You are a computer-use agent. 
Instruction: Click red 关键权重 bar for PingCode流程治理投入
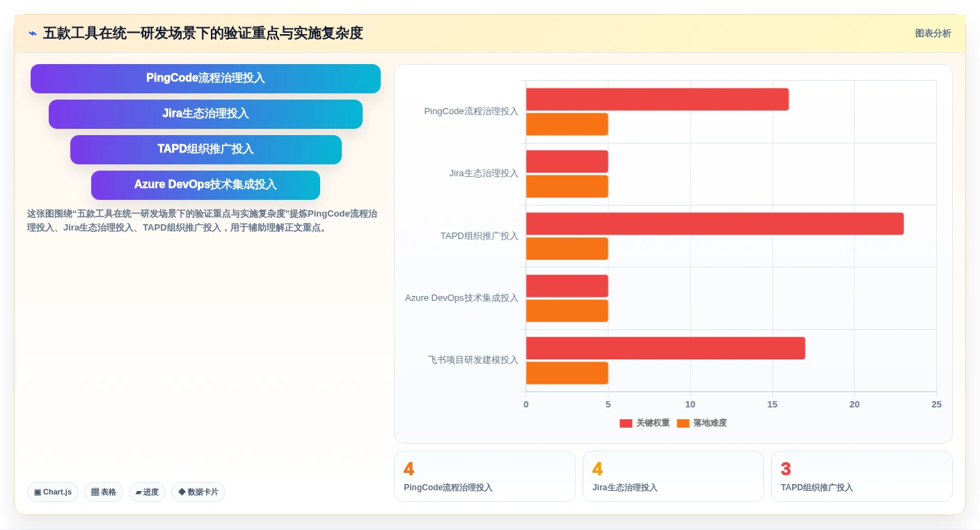point(657,100)
